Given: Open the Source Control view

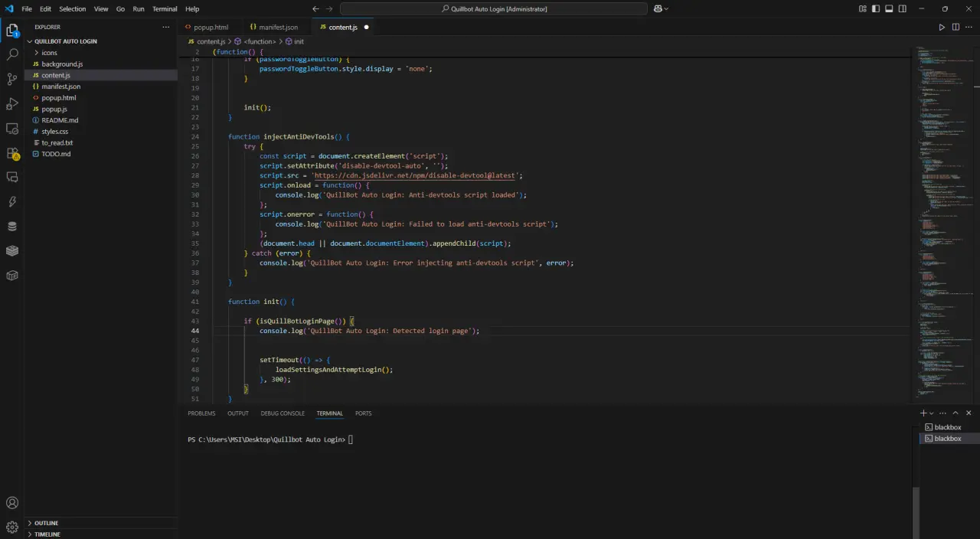Looking at the screenshot, I should click(12, 80).
